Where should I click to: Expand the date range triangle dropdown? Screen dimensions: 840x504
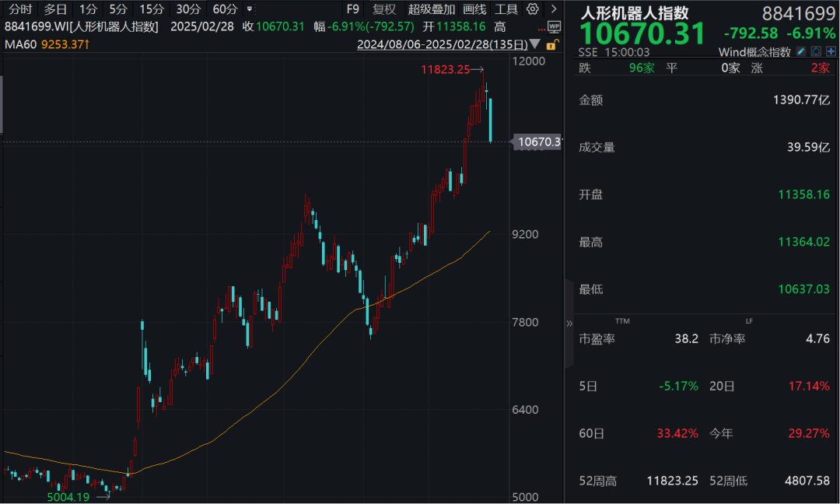click(535, 45)
